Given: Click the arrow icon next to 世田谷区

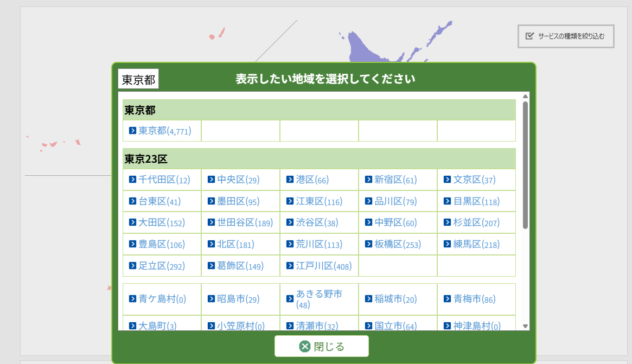Looking at the screenshot, I should coord(211,222).
